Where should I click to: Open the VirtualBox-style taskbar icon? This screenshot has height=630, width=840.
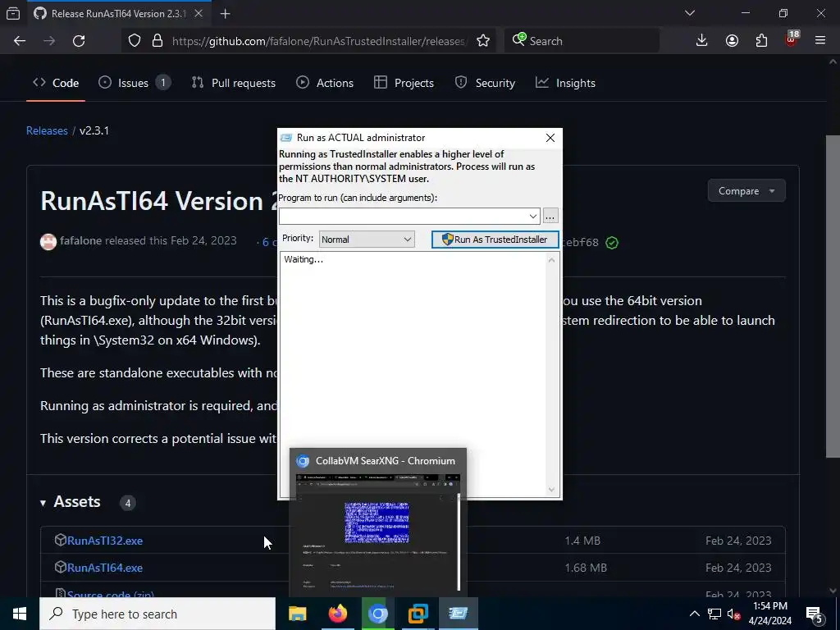click(418, 614)
